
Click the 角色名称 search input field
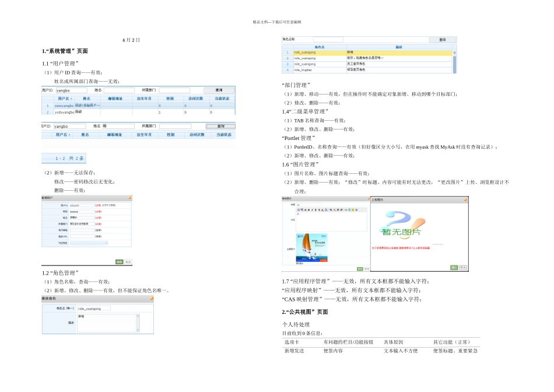click(328, 40)
